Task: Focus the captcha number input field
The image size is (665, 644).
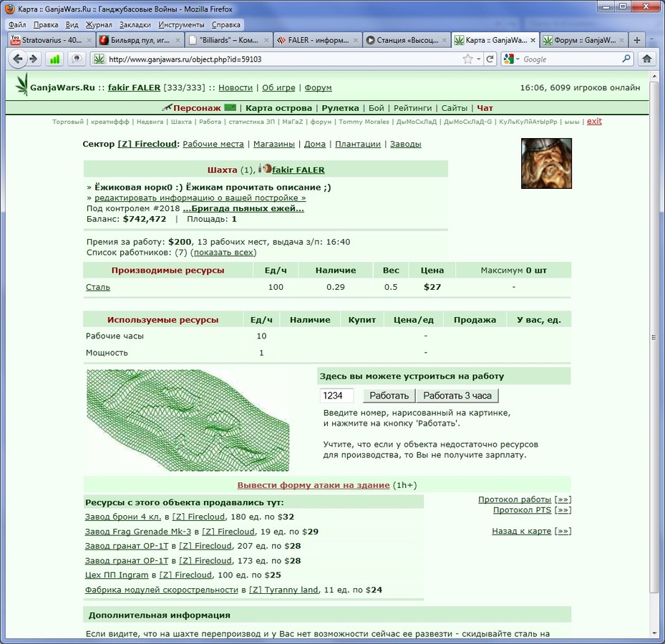Action: point(336,396)
